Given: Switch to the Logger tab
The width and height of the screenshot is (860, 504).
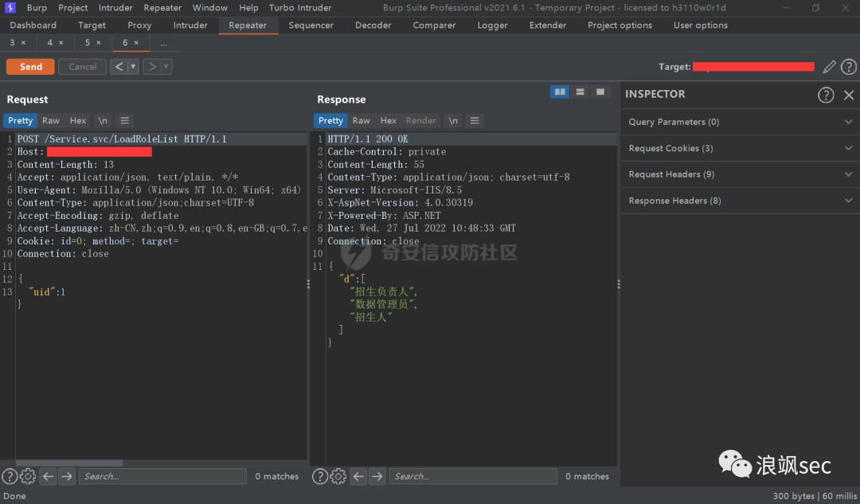Looking at the screenshot, I should pyautogui.click(x=492, y=25).
